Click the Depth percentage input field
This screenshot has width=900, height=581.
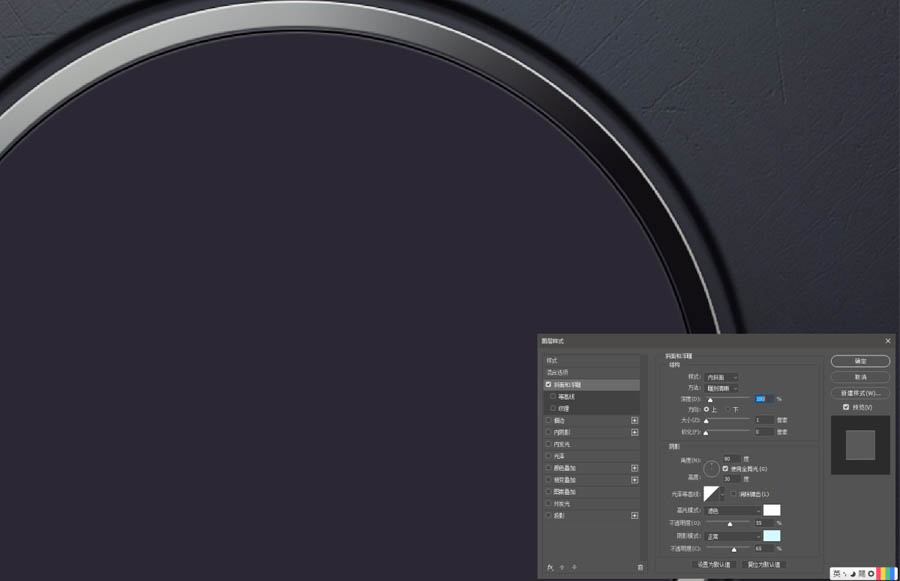tap(764, 398)
